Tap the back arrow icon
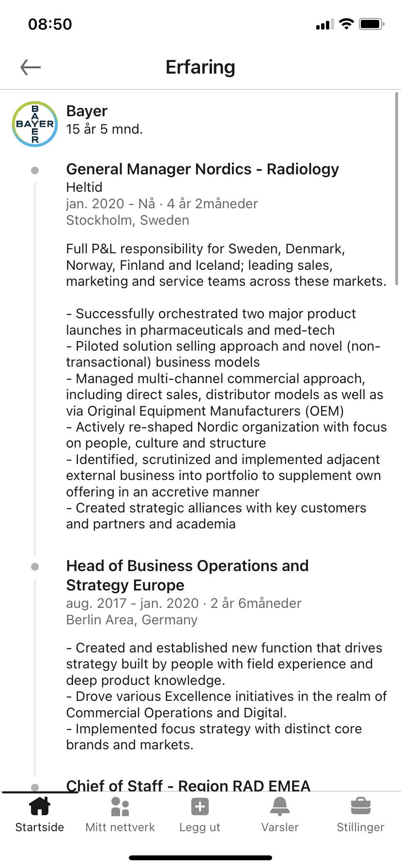401x868 pixels. (x=31, y=67)
